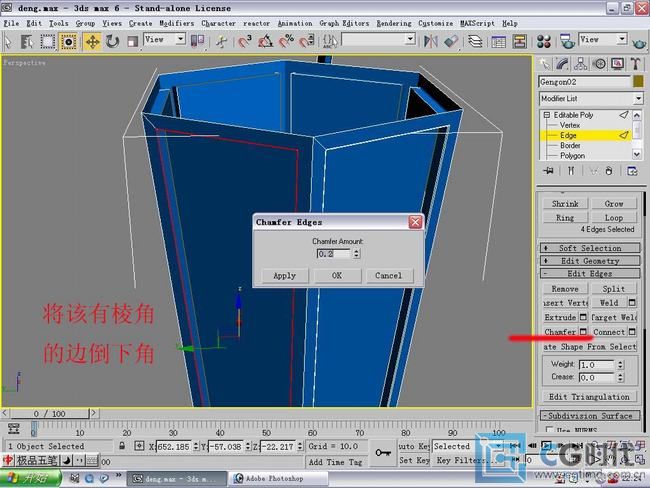Open Schematic View from toolbar
The width and height of the screenshot is (650, 488).
coord(519,41)
